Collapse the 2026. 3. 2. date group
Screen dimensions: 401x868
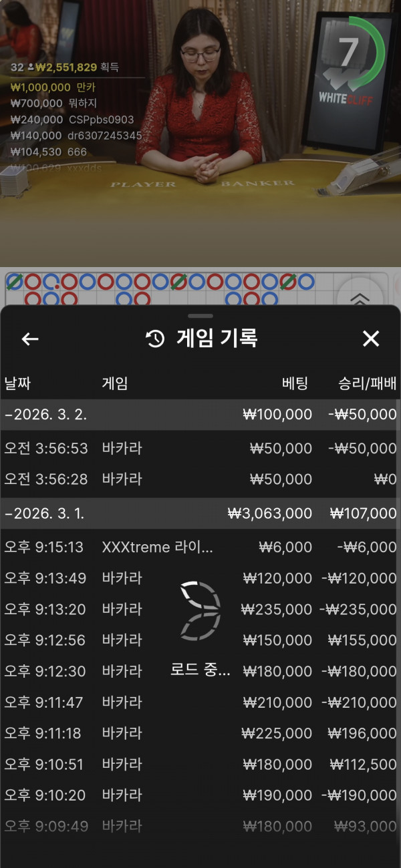point(200,415)
